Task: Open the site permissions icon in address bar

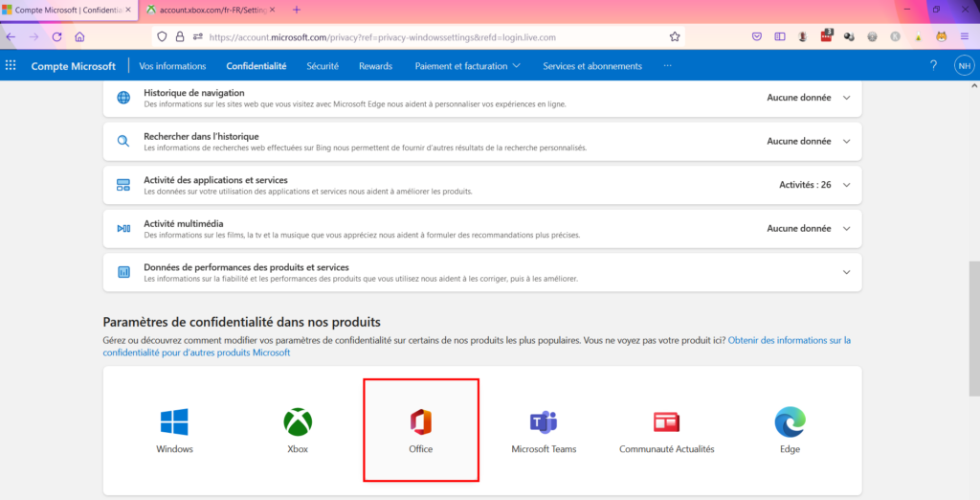Action: (x=197, y=37)
